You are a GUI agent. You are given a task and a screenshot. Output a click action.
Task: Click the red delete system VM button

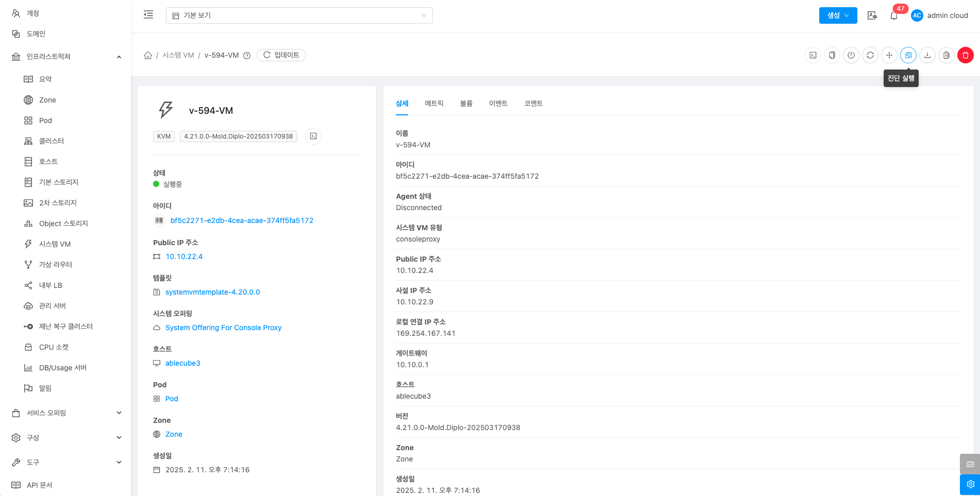pos(965,55)
